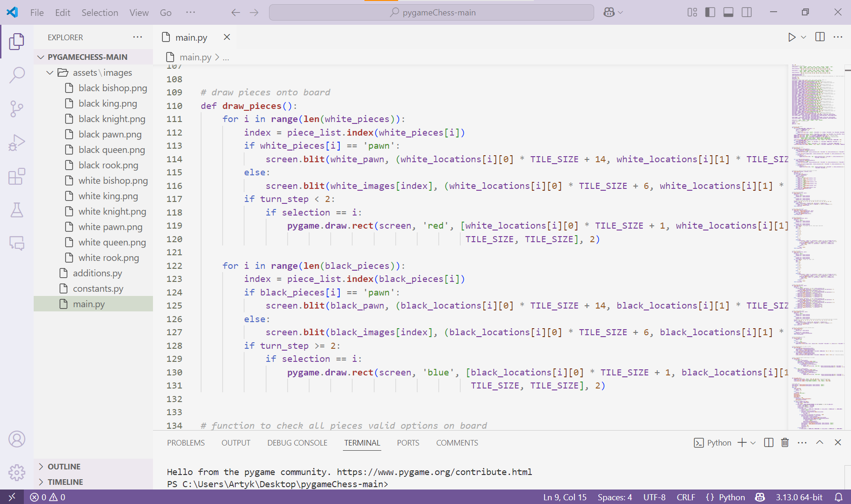Toggle the Secondary Side Bar visibility
The width and height of the screenshot is (851, 504).
(x=747, y=13)
